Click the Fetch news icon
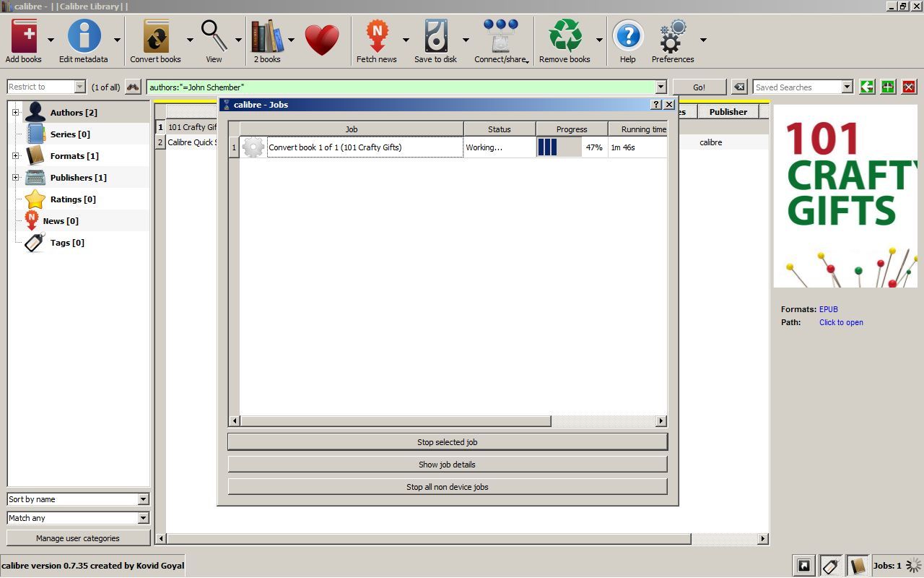This screenshot has width=924, height=578. (377, 38)
